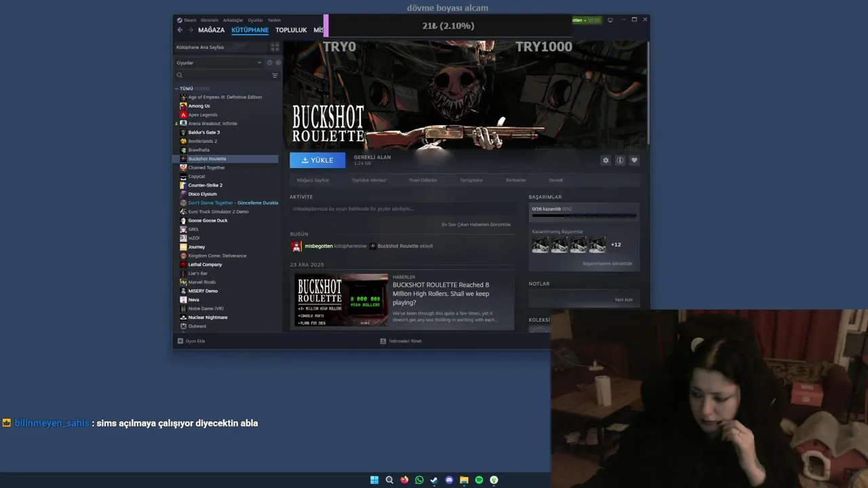The height and width of the screenshot is (488, 868).
Task: Open Rehberler game tab
Action: tap(516, 180)
